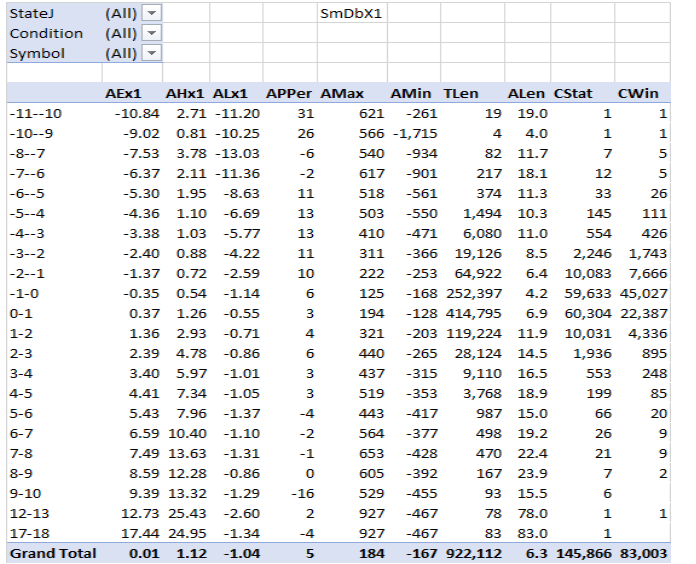Click the CStat column header
The width and height of the screenshot is (696, 564).
point(573,94)
